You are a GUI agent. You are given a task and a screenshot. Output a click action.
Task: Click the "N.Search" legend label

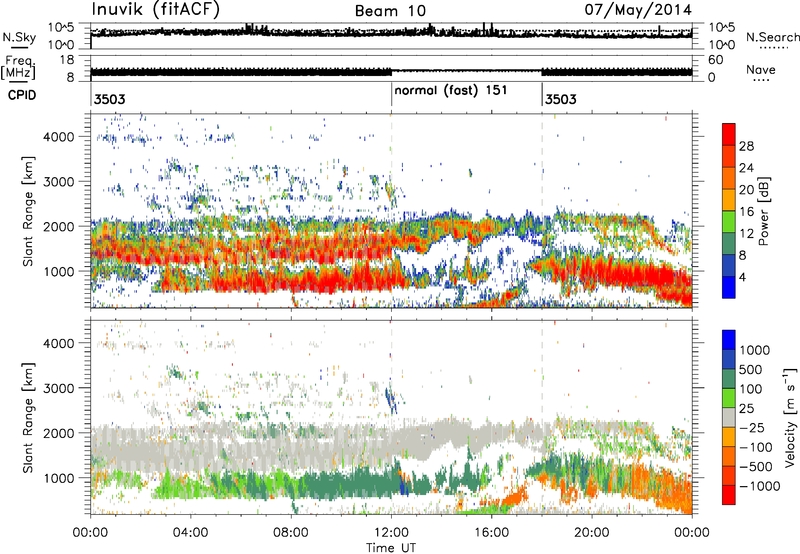[x=773, y=37]
